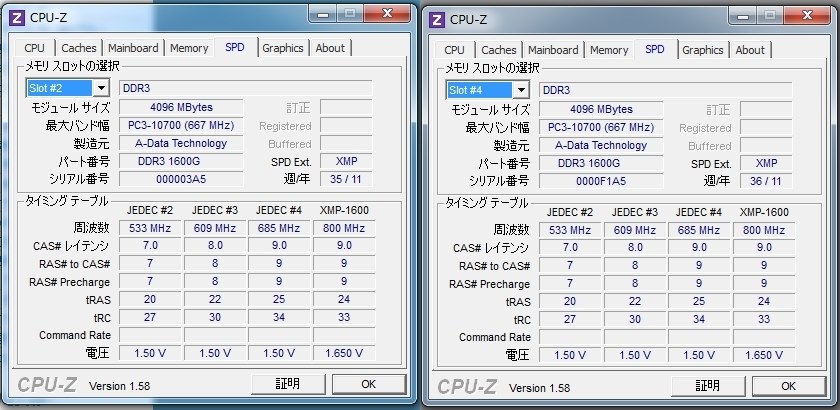This screenshot has height=410, width=840.
Task: Select SPD tab in left CPU-Z window
Action: 235,47
